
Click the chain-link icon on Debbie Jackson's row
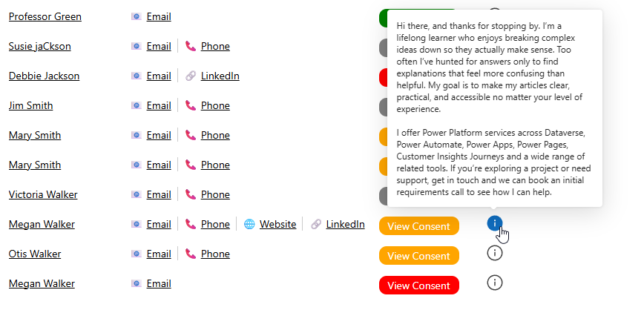click(191, 76)
